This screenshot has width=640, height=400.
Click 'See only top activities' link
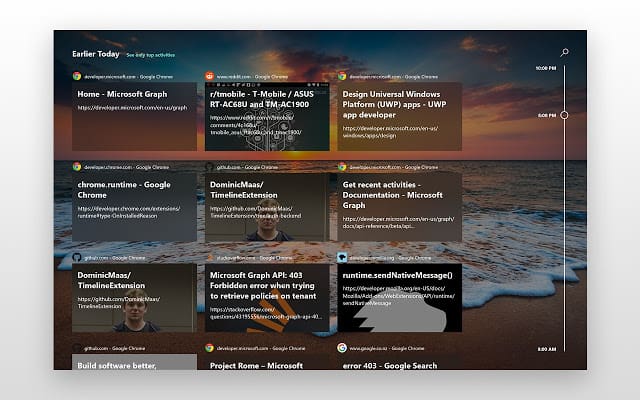[150, 55]
